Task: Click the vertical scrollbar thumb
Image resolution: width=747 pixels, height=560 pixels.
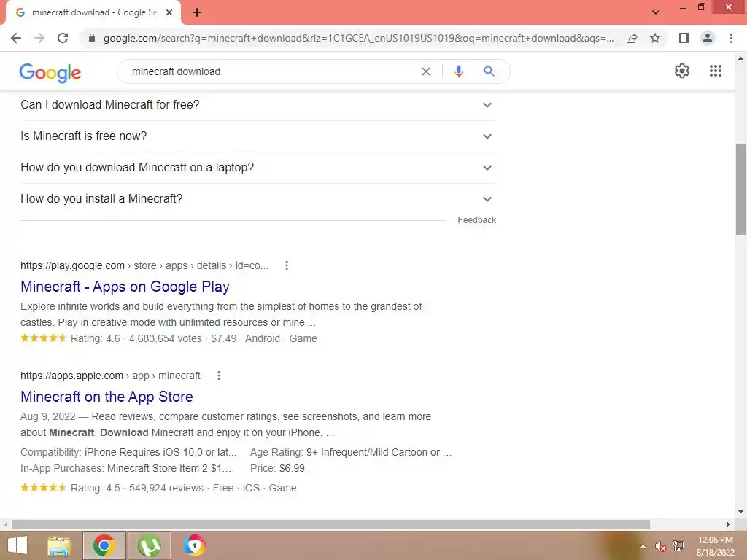Action: [740, 189]
